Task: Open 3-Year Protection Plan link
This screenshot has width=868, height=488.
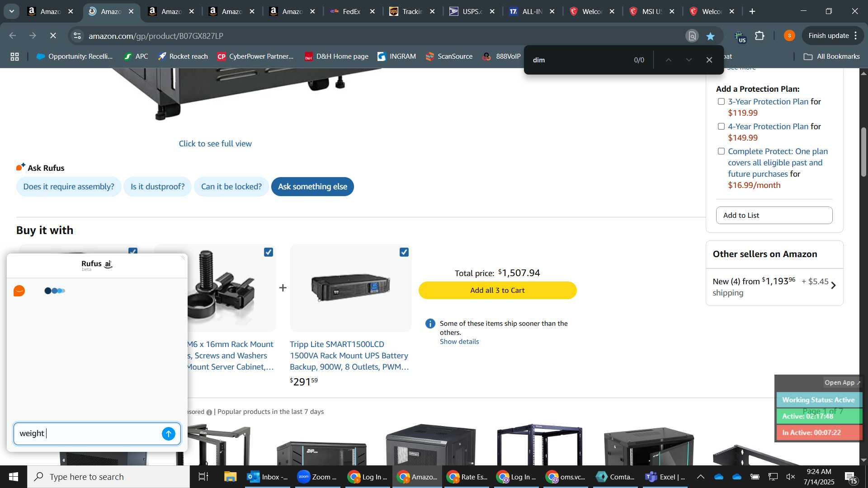Action: (768, 102)
